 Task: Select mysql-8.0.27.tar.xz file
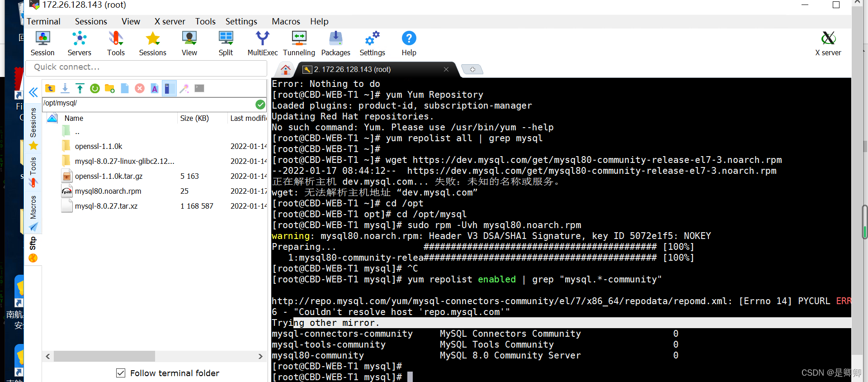tap(106, 206)
